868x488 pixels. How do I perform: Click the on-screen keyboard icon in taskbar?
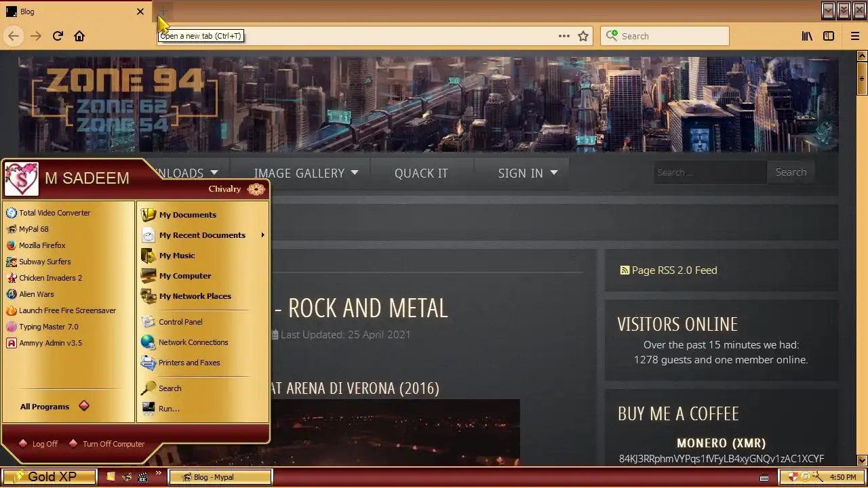click(764, 478)
